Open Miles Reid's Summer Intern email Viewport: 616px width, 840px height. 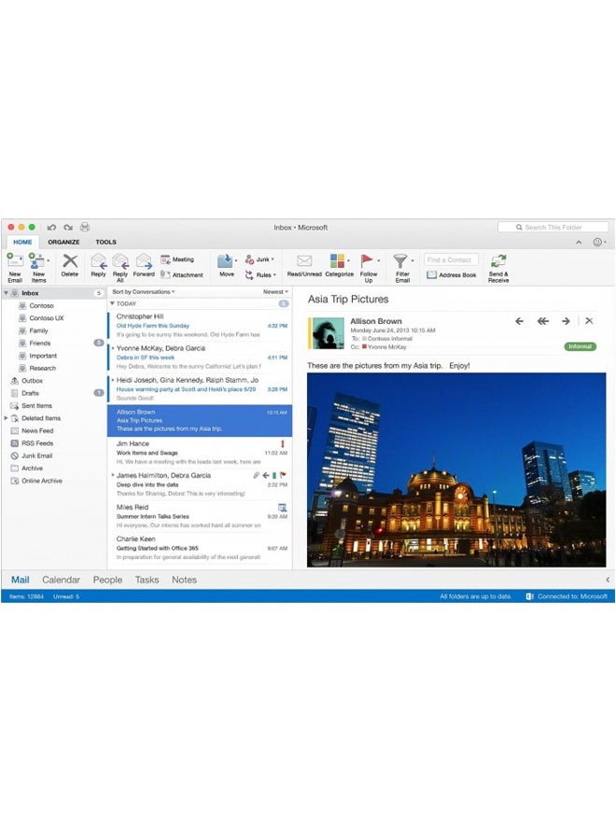coord(200,516)
